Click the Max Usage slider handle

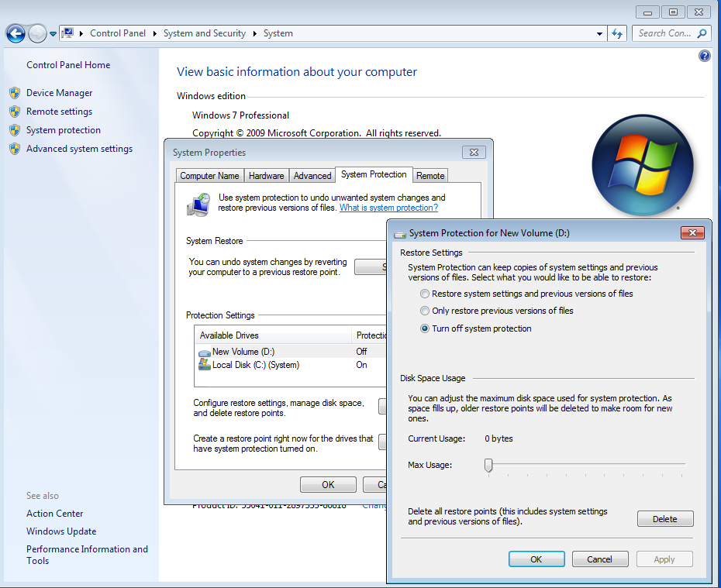click(488, 466)
